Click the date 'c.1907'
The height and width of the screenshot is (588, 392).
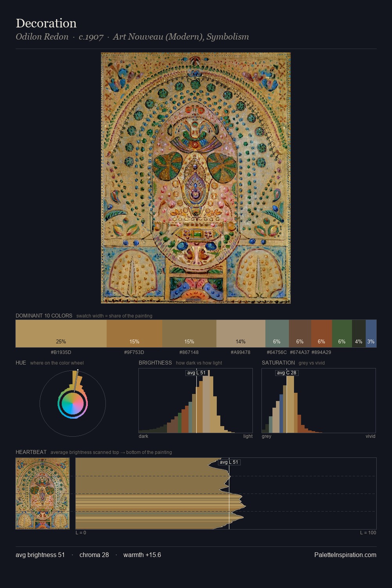point(91,37)
